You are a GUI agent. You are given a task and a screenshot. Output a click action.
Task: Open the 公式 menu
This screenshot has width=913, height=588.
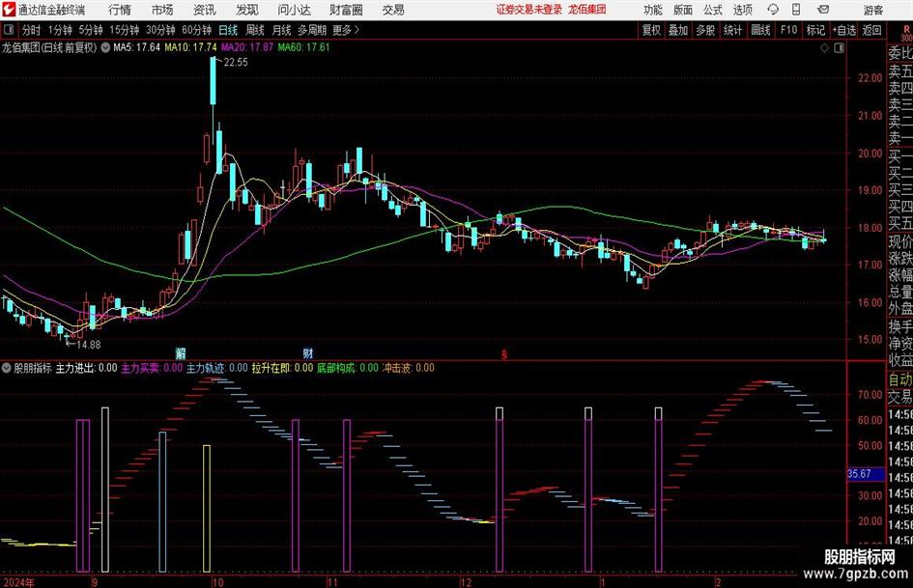point(713,10)
